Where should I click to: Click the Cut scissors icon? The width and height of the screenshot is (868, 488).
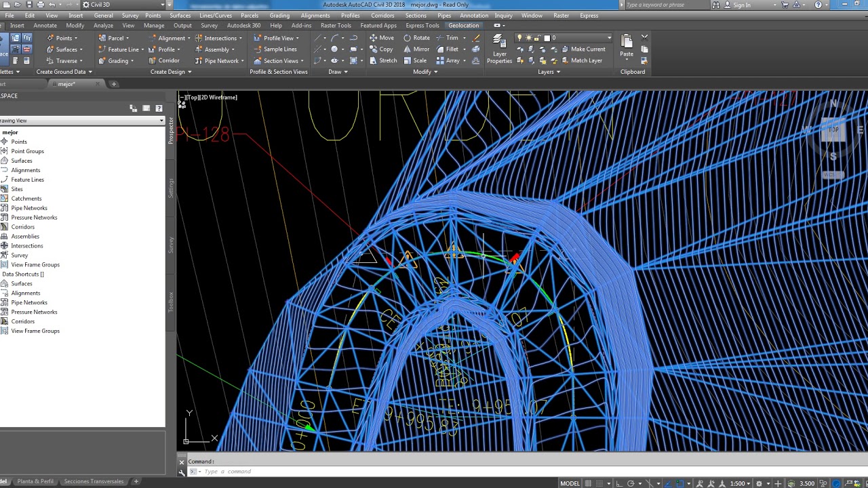pos(644,37)
